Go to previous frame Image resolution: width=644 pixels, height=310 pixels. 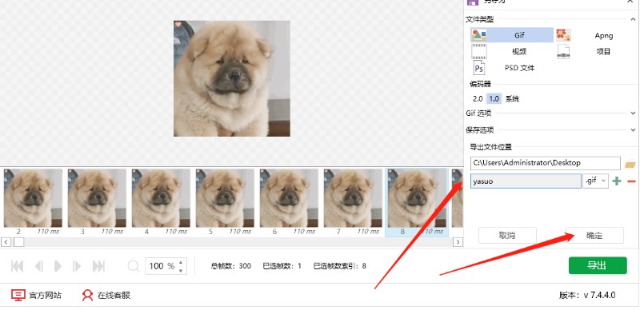[39, 266]
